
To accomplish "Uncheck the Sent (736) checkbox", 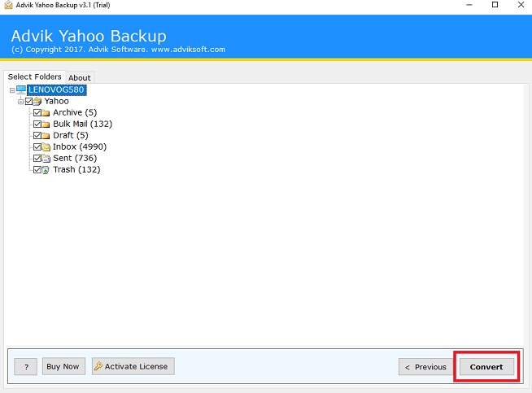I will (37, 158).
